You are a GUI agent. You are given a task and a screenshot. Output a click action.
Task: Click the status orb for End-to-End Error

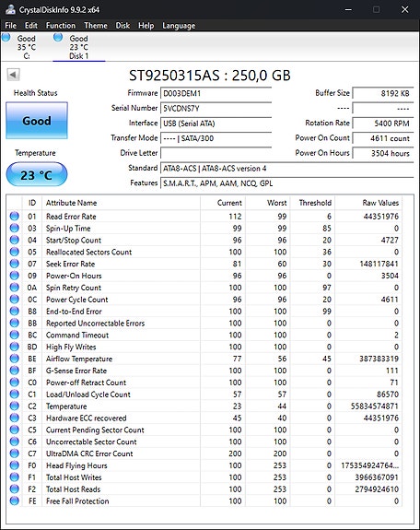click(15, 311)
